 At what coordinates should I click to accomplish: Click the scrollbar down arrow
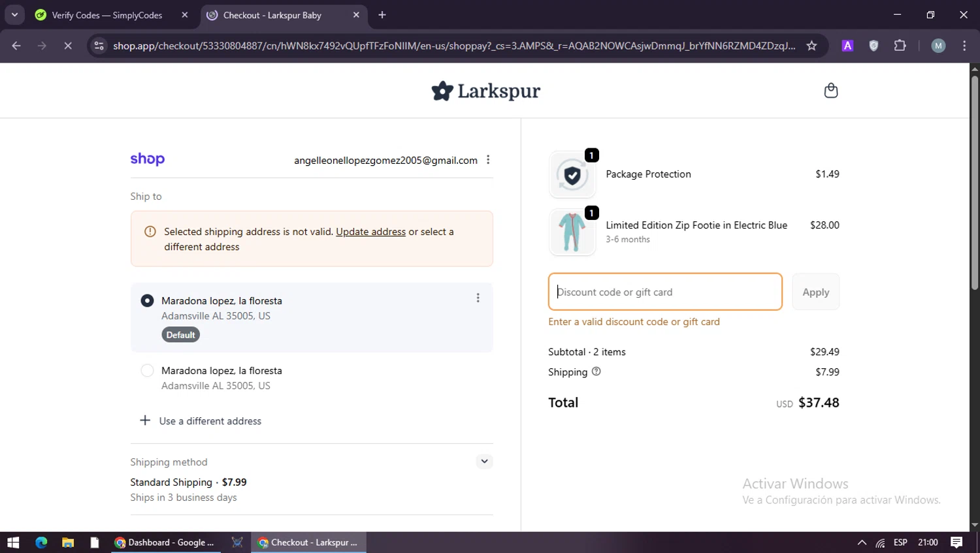[975, 525]
